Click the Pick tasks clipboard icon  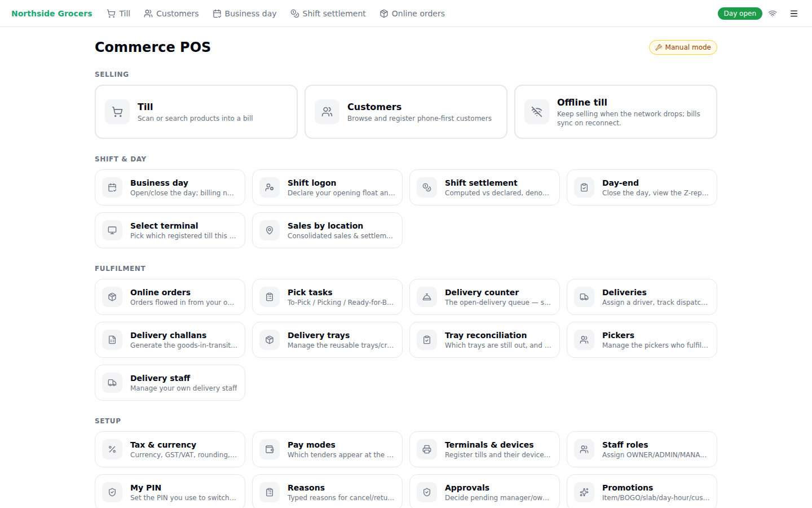270,297
